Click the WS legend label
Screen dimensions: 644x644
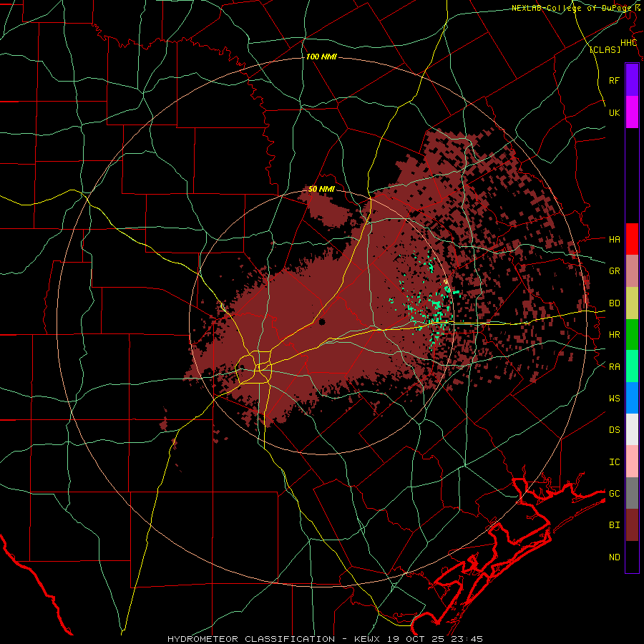pos(615,399)
